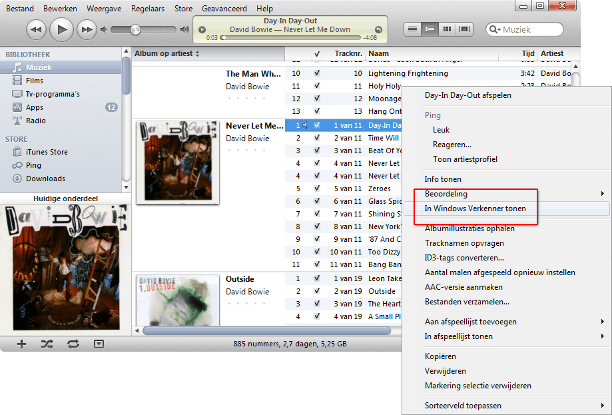Uncheck the Lightening Frightening track checkbox
The height and width of the screenshot is (415, 612).
tap(317, 73)
